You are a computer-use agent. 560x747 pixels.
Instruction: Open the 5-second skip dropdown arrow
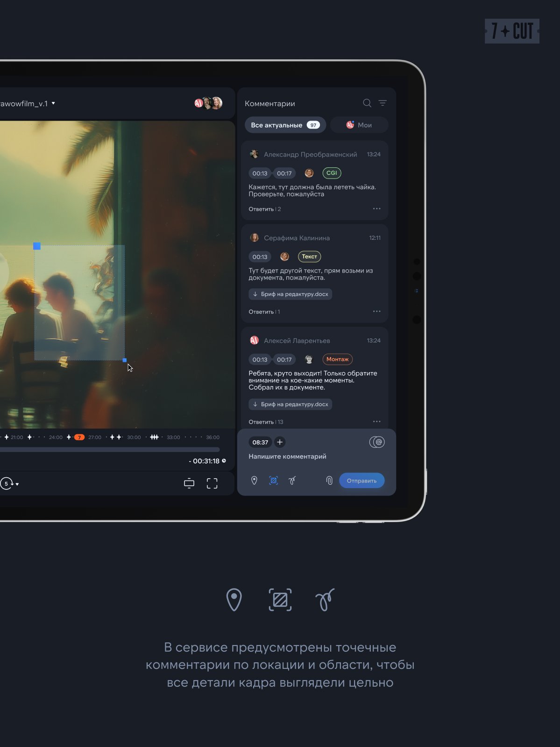pos(17,484)
